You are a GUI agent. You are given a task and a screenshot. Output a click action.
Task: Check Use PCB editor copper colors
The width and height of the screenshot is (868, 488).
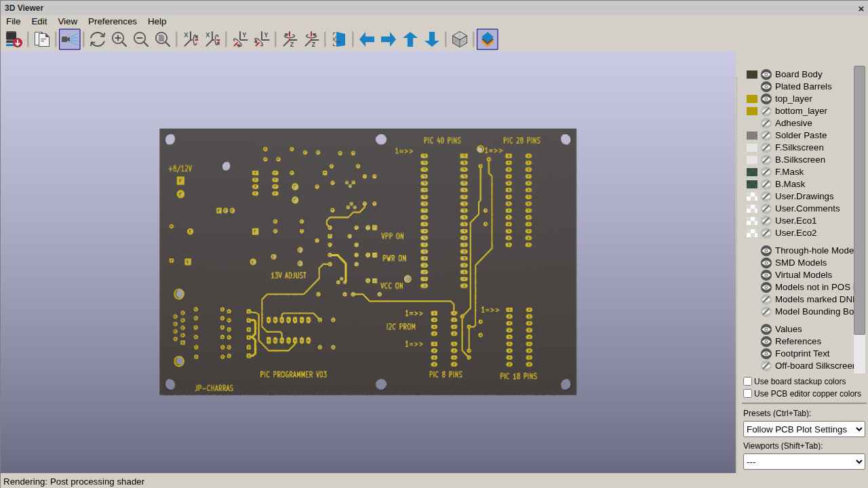click(747, 394)
